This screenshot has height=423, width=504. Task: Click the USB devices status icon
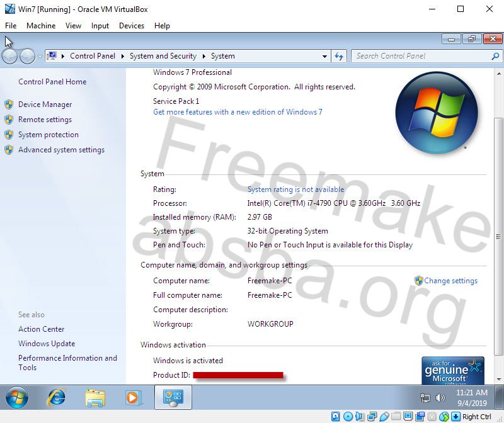[x=384, y=417]
